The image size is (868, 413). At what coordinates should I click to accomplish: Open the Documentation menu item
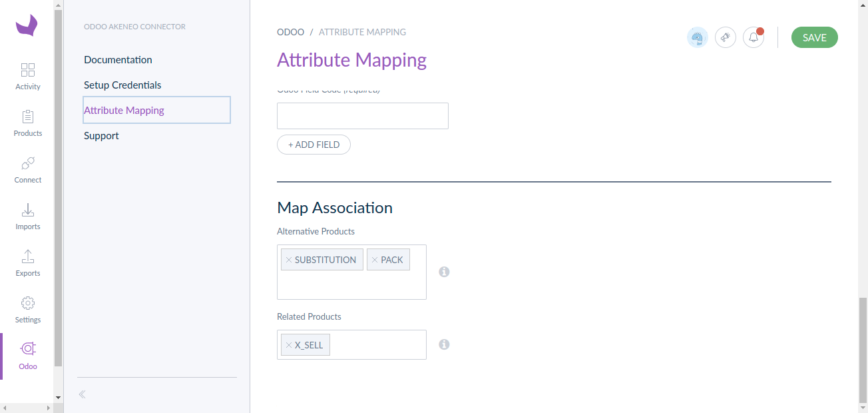(x=118, y=60)
